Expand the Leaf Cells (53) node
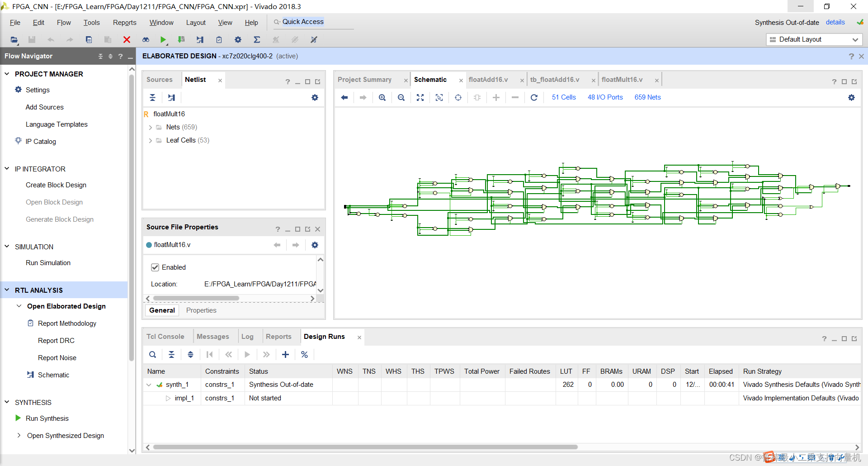 click(x=150, y=141)
